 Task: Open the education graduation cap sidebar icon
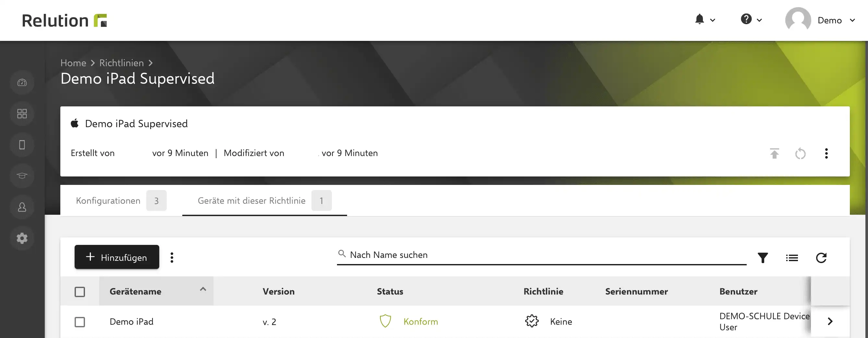point(22,175)
